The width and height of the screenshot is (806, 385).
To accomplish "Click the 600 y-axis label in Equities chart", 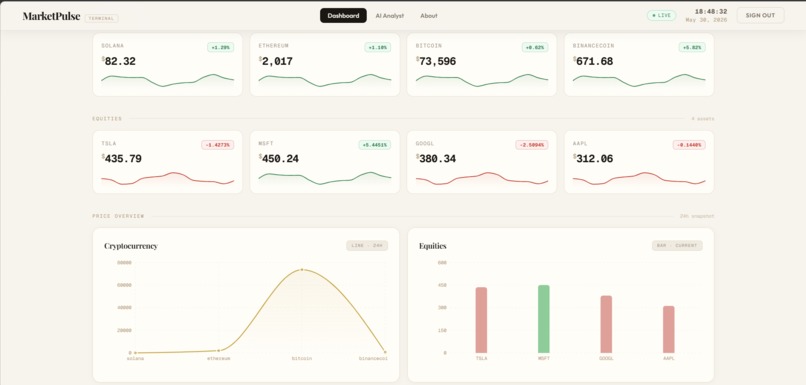I will [442, 263].
